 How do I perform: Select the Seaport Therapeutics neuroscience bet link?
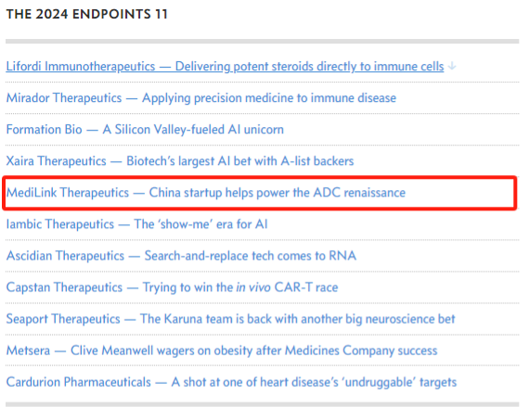pyautogui.click(x=231, y=319)
